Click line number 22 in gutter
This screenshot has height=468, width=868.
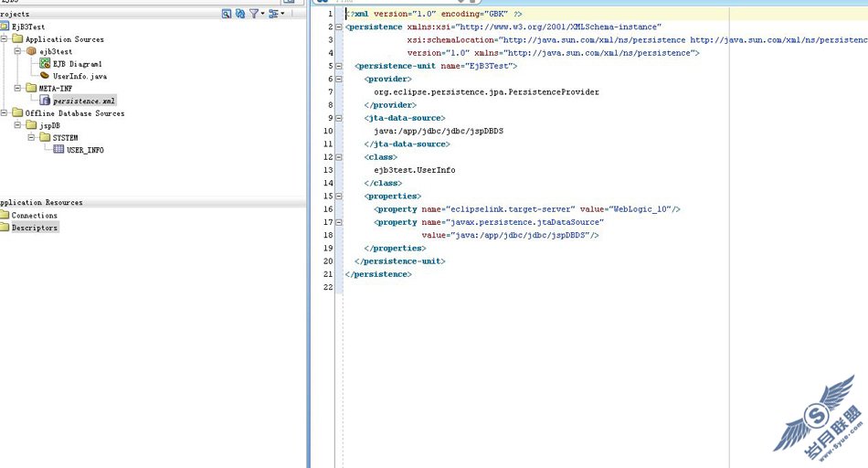(328, 287)
